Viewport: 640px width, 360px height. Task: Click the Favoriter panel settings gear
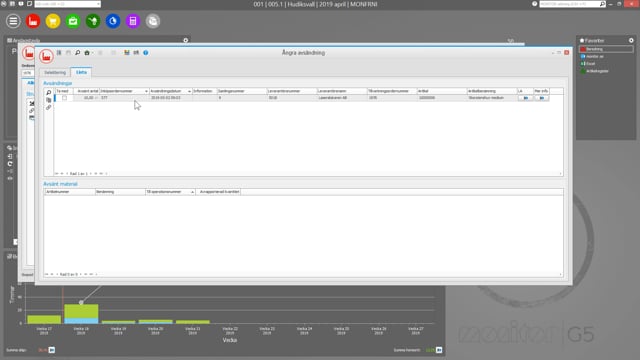click(631, 40)
